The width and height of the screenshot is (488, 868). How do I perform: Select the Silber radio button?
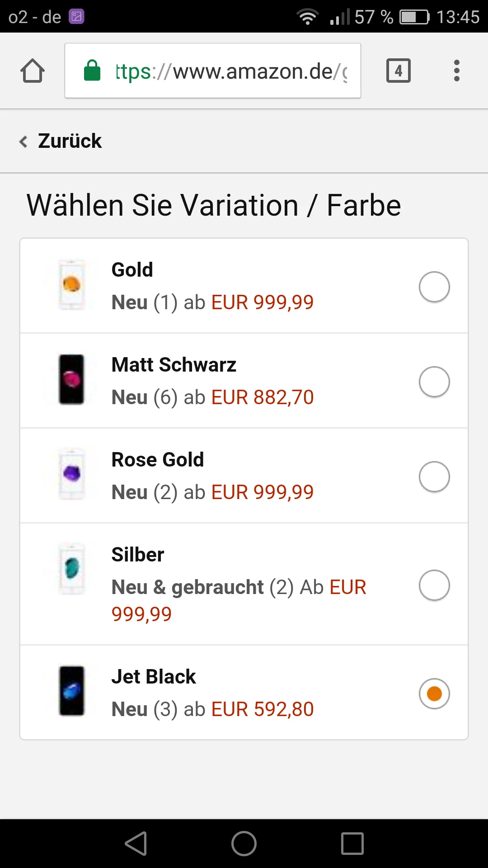434,585
